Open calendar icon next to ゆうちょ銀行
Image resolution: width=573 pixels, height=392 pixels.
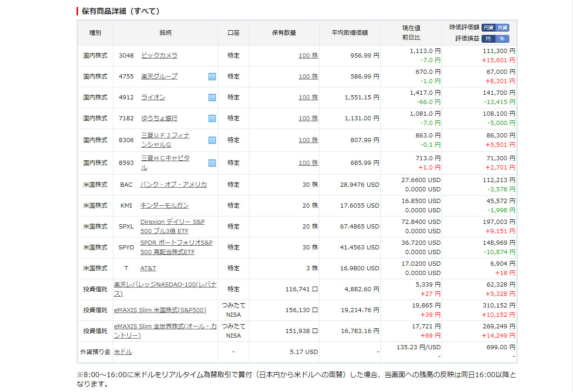pyautogui.click(x=212, y=118)
